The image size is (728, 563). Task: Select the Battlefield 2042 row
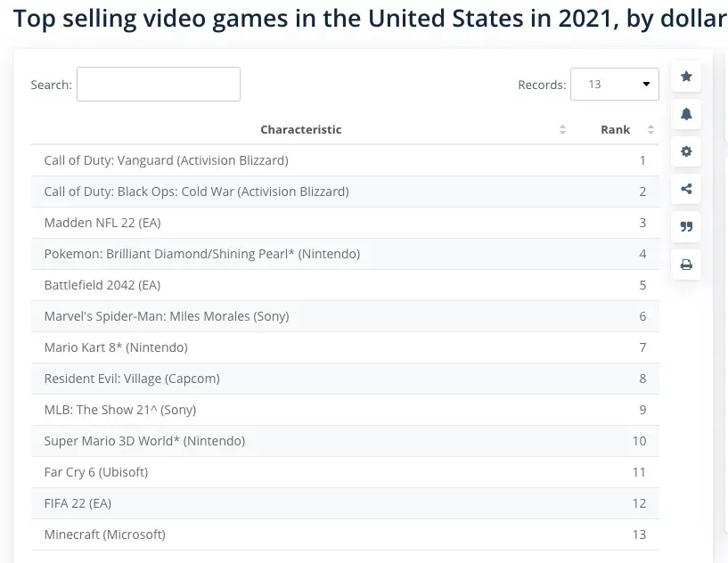point(102,285)
